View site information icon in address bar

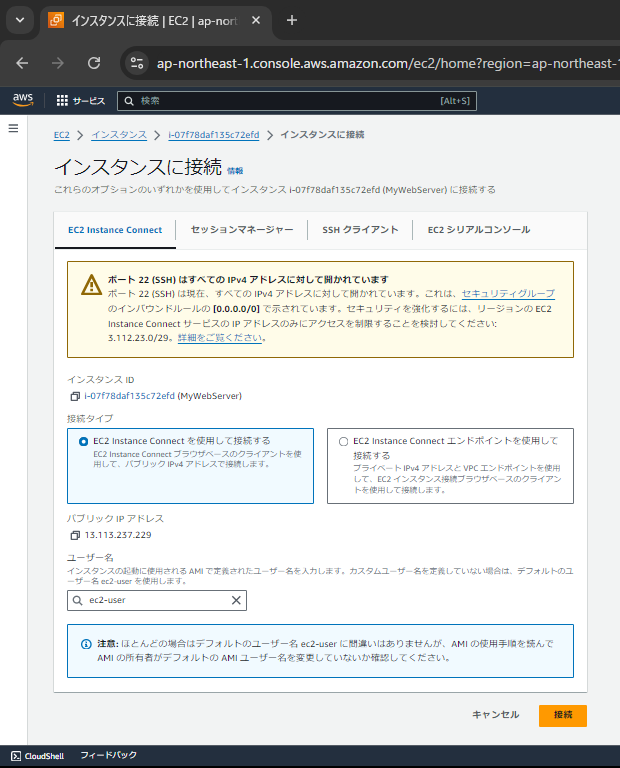pyautogui.click(x=137, y=63)
